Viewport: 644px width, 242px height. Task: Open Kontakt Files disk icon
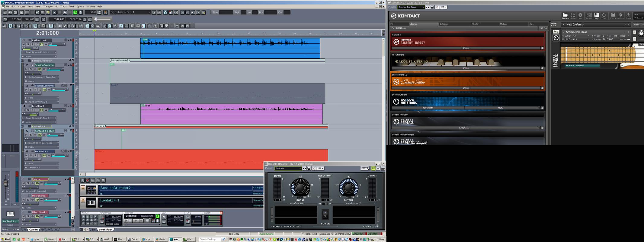[613, 16]
